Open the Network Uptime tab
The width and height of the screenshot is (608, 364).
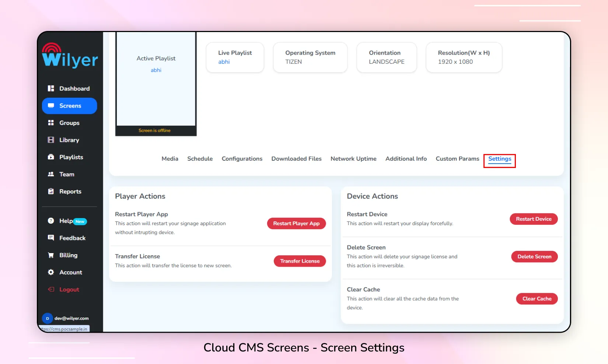point(353,158)
